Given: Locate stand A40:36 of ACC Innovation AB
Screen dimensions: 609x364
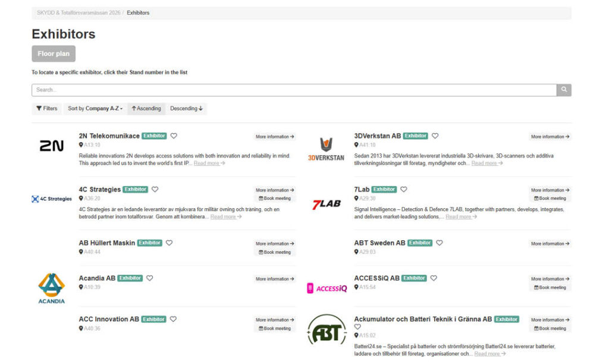Looking at the screenshot, I should 92,329.
